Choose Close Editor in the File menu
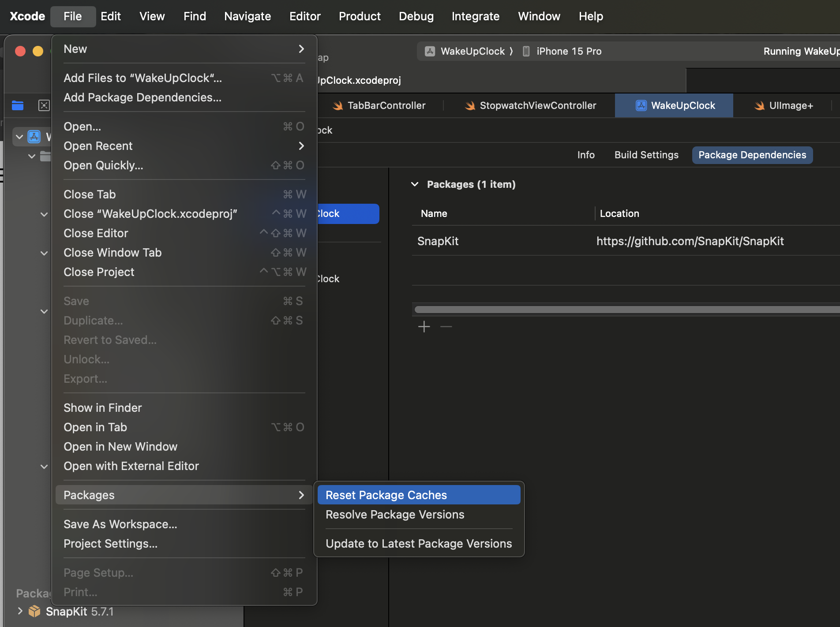Screen dimensions: 840x627 click(184, 233)
